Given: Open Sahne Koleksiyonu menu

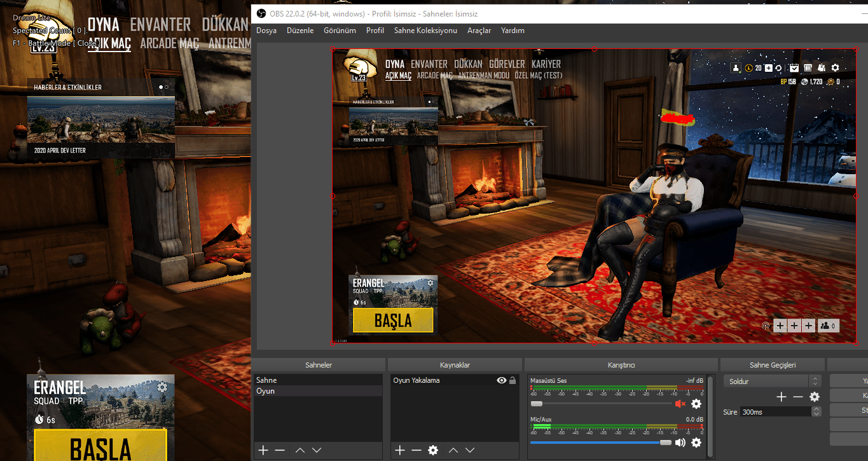Looking at the screenshot, I should tap(425, 31).
